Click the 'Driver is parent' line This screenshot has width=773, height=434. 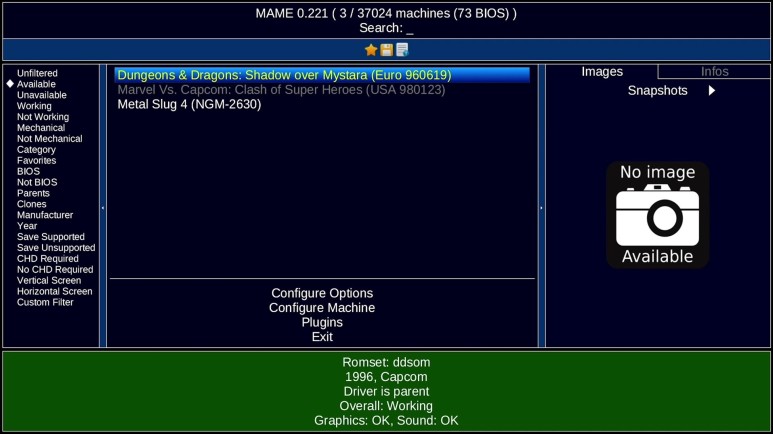tap(386, 391)
